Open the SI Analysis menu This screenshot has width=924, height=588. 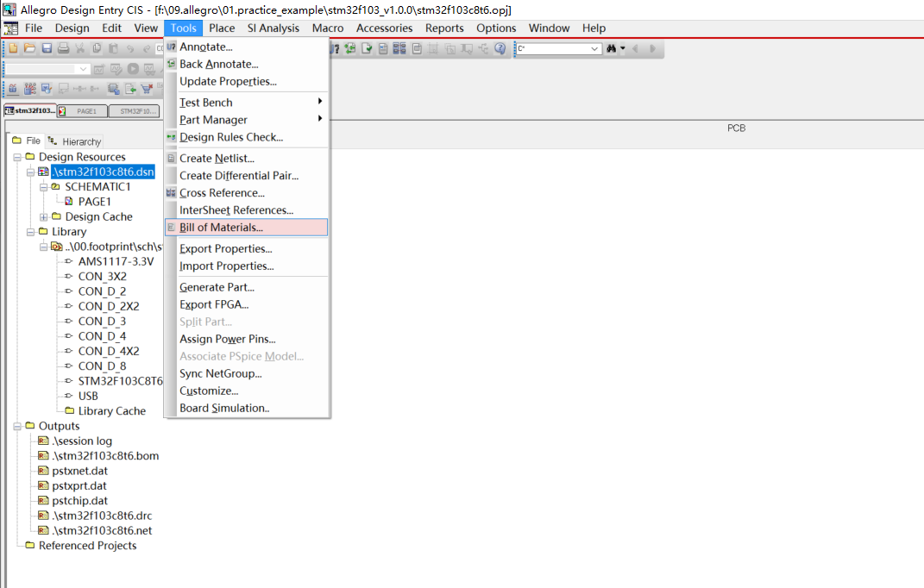pos(273,28)
